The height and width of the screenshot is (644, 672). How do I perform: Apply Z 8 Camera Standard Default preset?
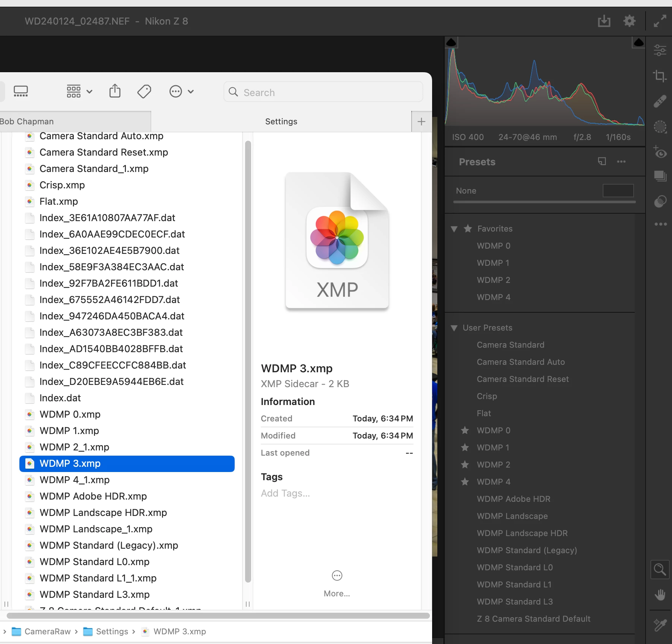(x=533, y=619)
